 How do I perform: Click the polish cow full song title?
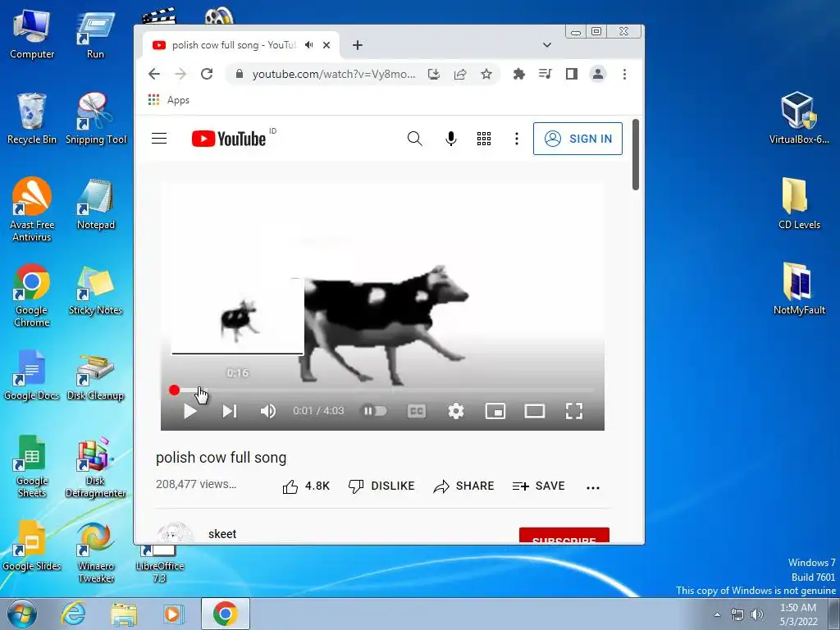[x=221, y=458]
